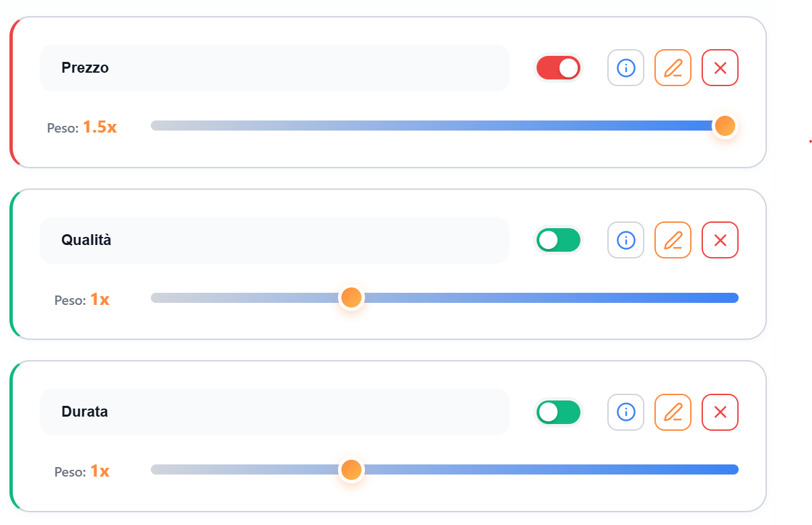Click the Qualità weight slider handle
This screenshot has height=525, width=812.
pos(351,297)
